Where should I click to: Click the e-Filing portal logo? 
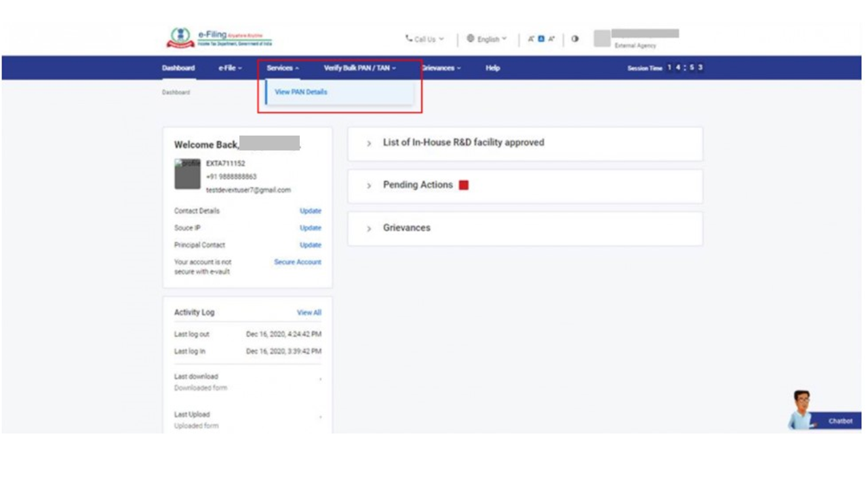point(218,38)
